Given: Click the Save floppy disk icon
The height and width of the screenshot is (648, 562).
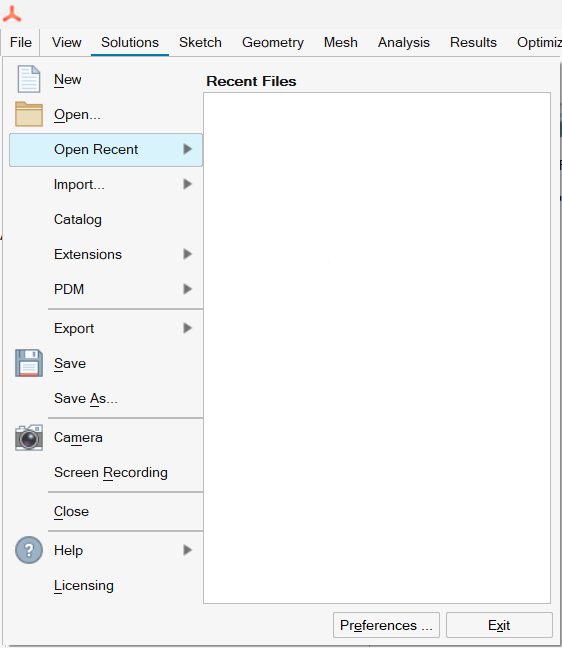Looking at the screenshot, I should (x=29, y=363).
